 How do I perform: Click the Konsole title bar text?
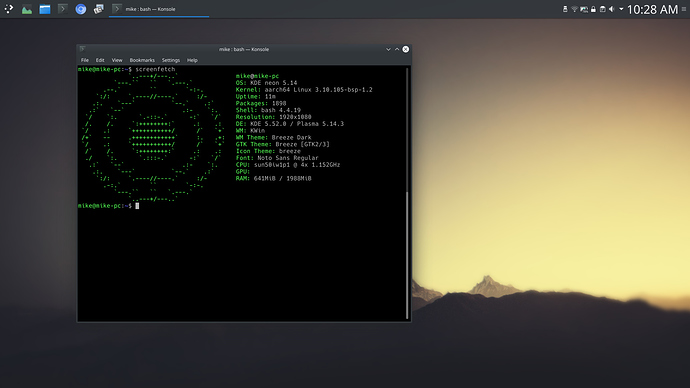click(x=244, y=49)
